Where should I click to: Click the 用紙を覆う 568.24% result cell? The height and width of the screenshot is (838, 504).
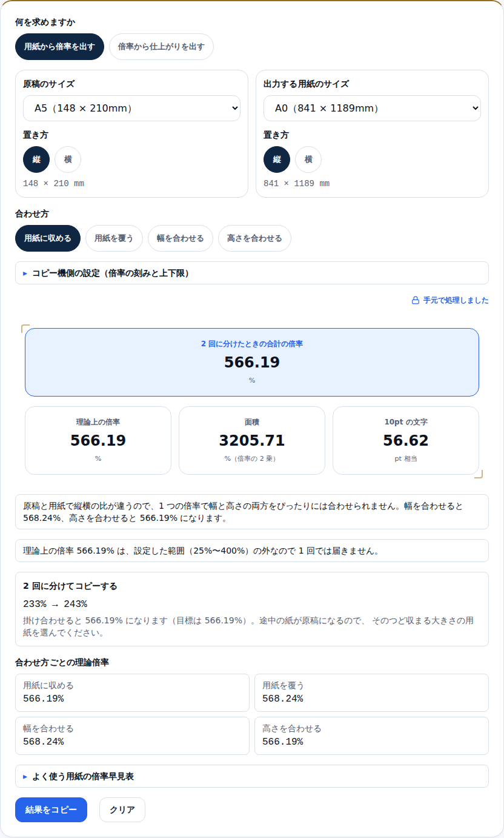371,692
